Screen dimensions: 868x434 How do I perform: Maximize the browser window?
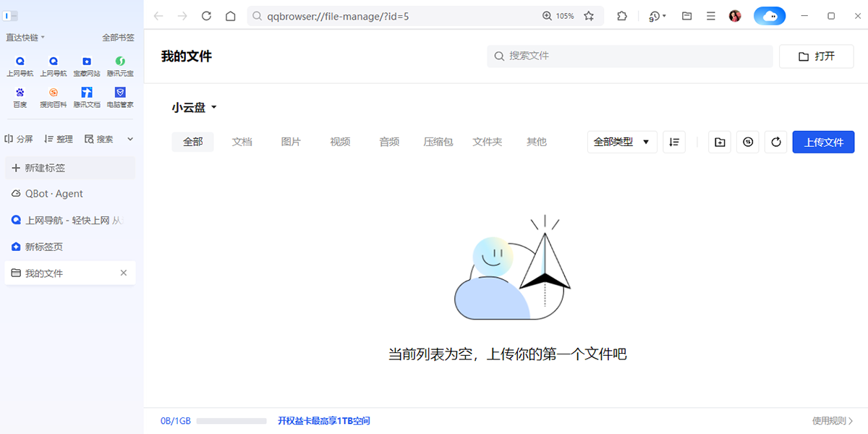831,16
